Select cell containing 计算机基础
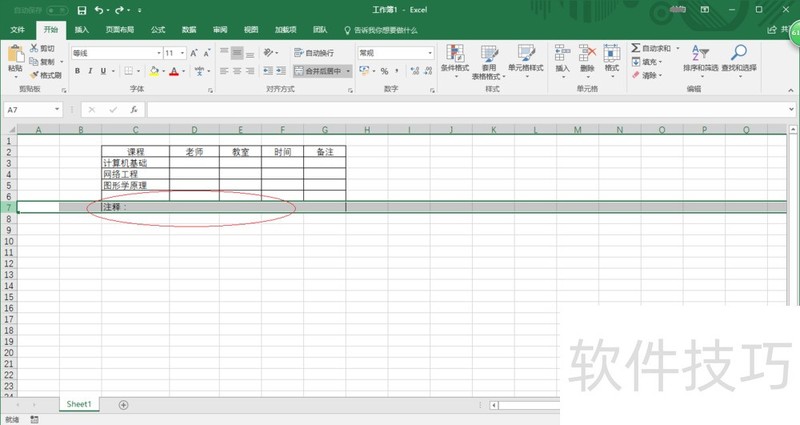800x425 pixels. (135, 163)
